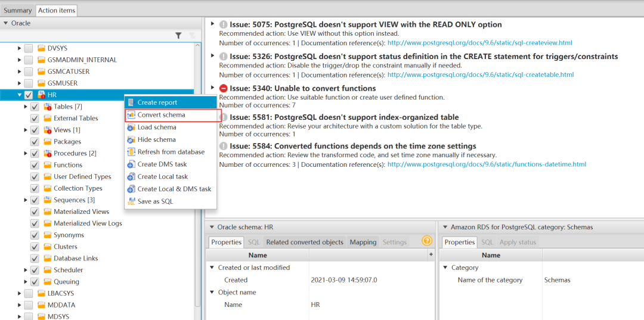Switch to the Summary tab
This screenshot has width=644, height=320.
coord(18,10)
